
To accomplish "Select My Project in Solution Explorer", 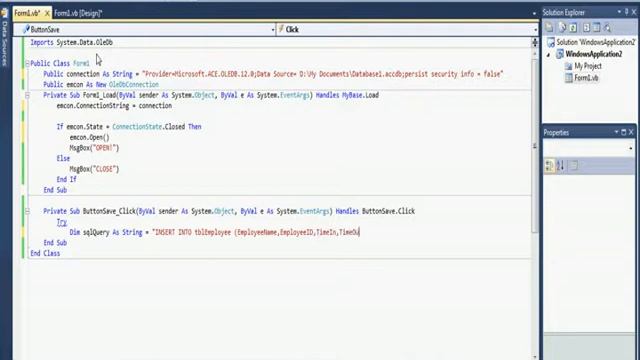I will [588, 66].
